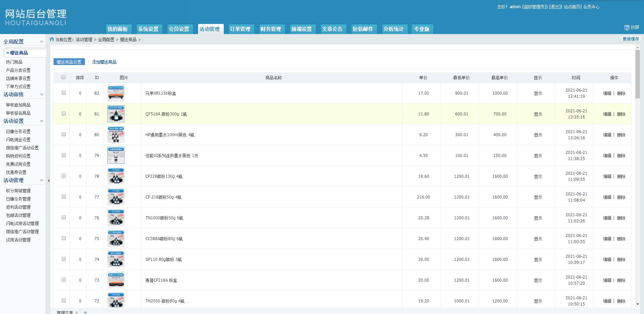
Task: Toggle the select-all checkbox in table header
Action: [63, 77]
